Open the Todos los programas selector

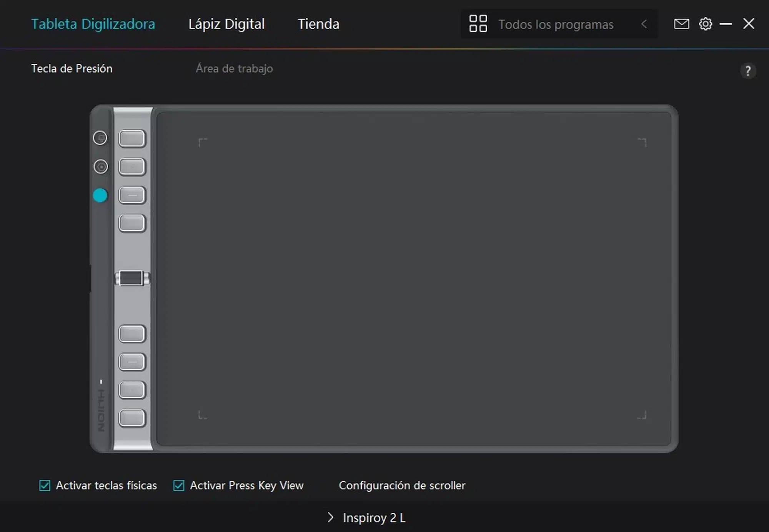click(x=559, y=24)
